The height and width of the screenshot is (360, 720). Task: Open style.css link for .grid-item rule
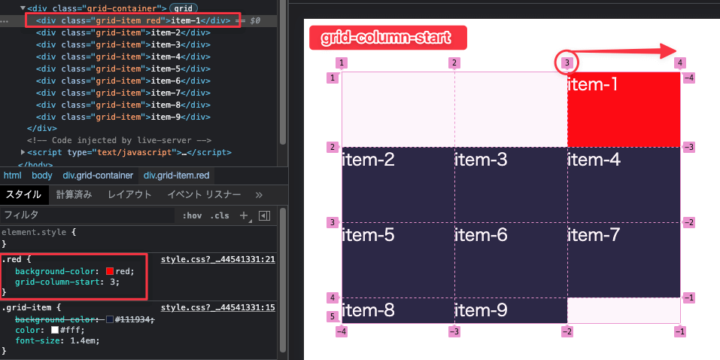tap(218, 308)
